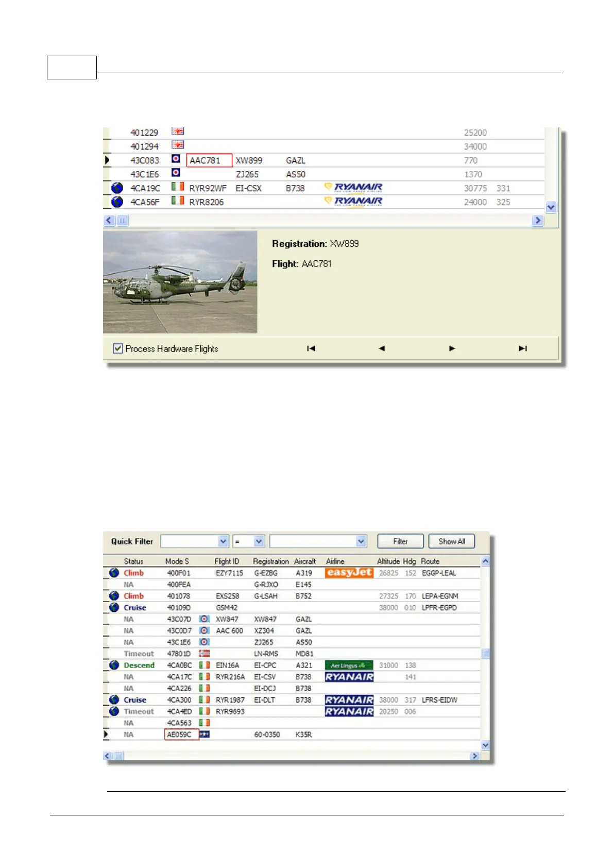Jump to last record button
Screen dimensions: 613x868
pyautogui.click(x=523, y=348)
